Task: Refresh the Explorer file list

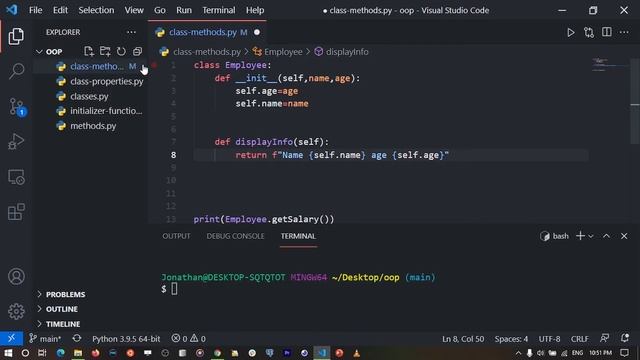Action: pos(121,51)
